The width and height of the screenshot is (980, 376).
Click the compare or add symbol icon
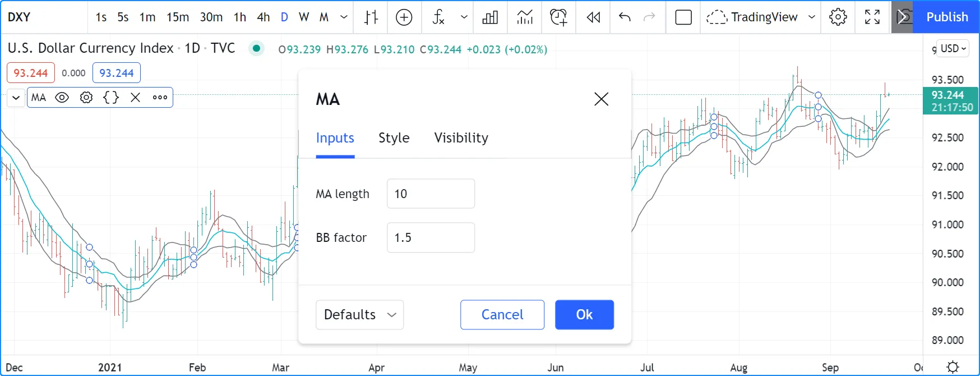pyautogui.click(x=404, y=17)
